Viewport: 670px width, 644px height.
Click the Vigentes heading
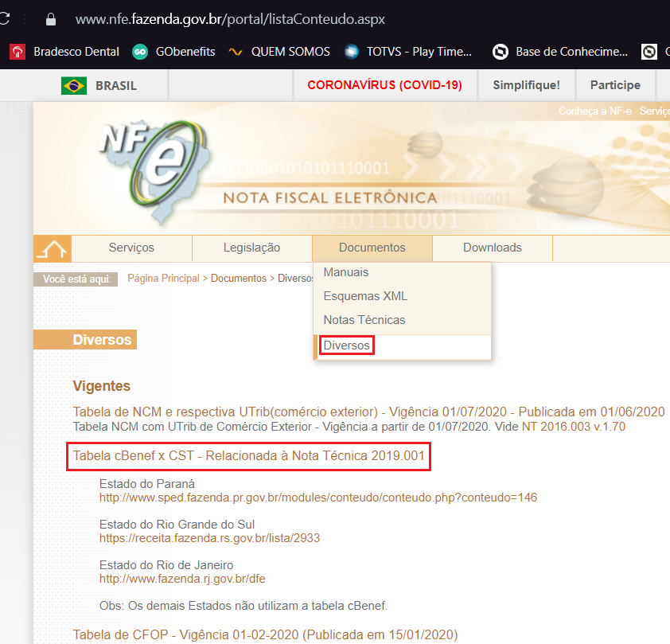[x=101, y=386]
